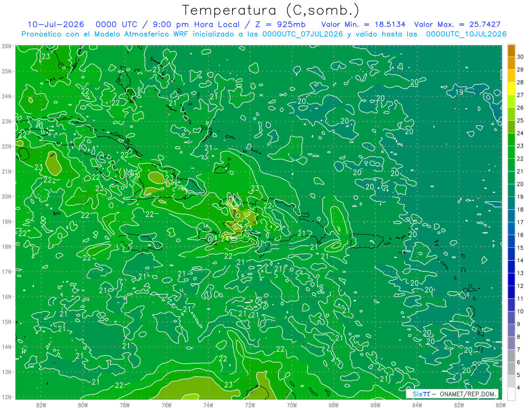Viewport: 532px width, 411px height.
Task: Click the gray legend band between 5 and 6
Action: click(x=511, y=368)
